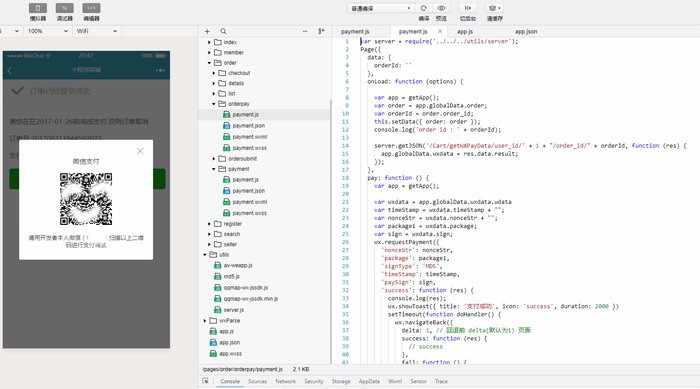Click the payment QR code image
The image size is (700, 389).
click(86, 199)
